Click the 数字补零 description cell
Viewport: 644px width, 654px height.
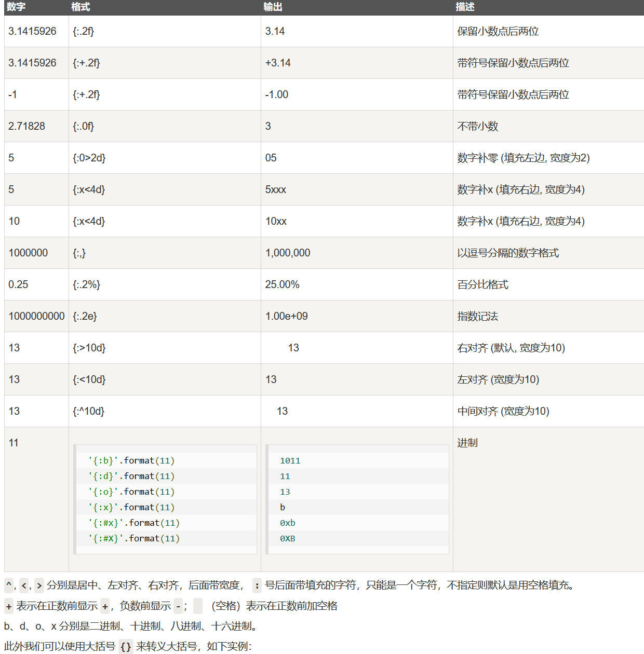point(548,158)
